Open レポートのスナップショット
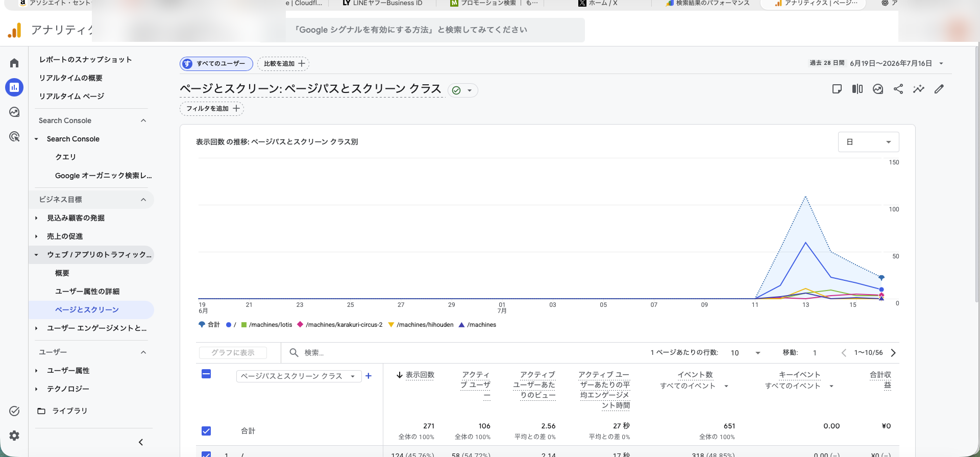 tap(86, 60)
